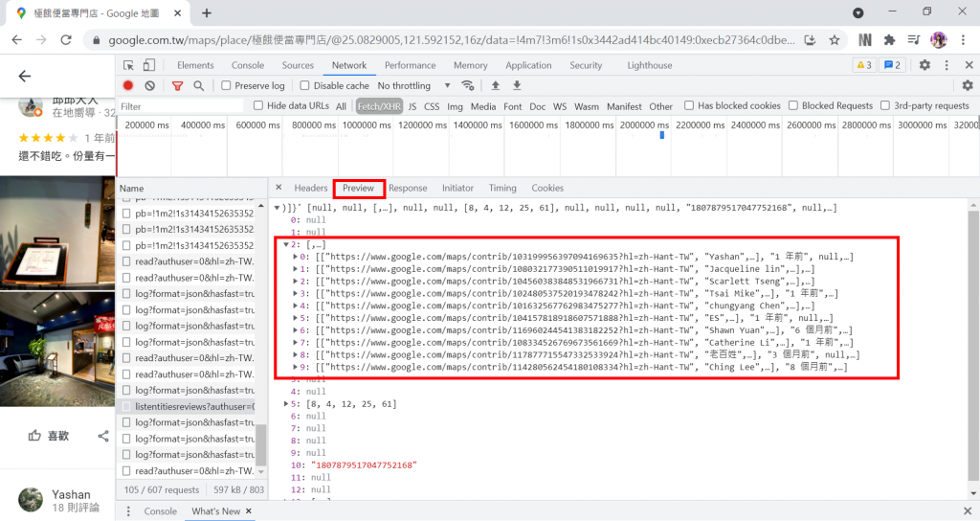Open Response tab of request
Viewport: 980px width, 521px height.
click(x=408, y=188)
